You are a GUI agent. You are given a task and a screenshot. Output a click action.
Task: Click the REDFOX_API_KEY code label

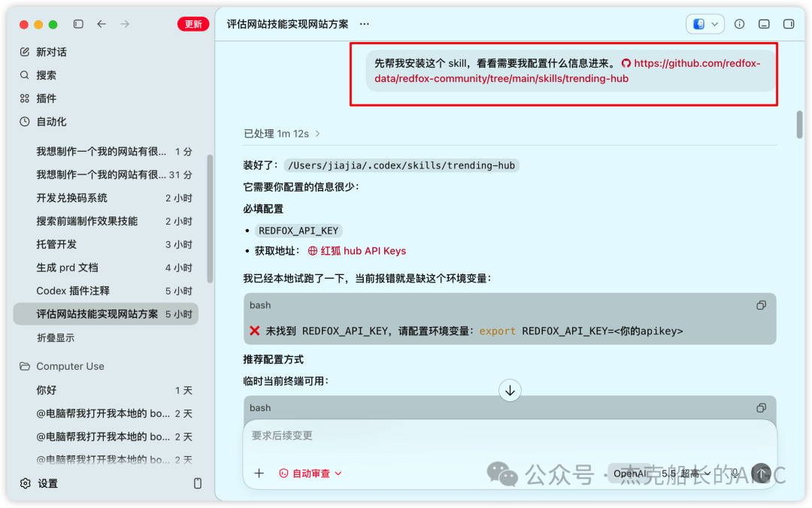pos(298,231)
